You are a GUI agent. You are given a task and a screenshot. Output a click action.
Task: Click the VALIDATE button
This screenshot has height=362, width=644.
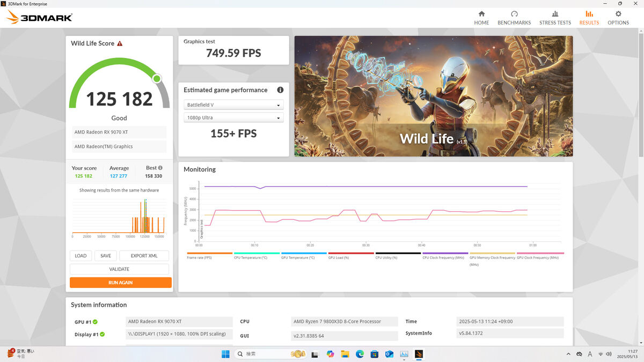[119, 269]
